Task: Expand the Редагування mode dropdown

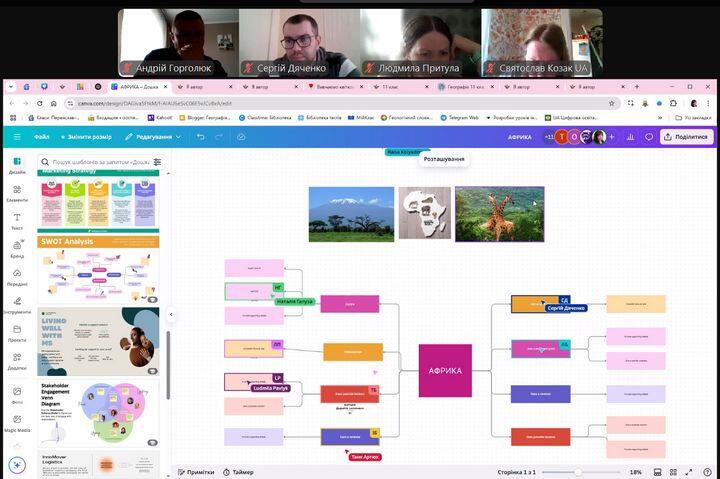Action: [x=153, y=137]
